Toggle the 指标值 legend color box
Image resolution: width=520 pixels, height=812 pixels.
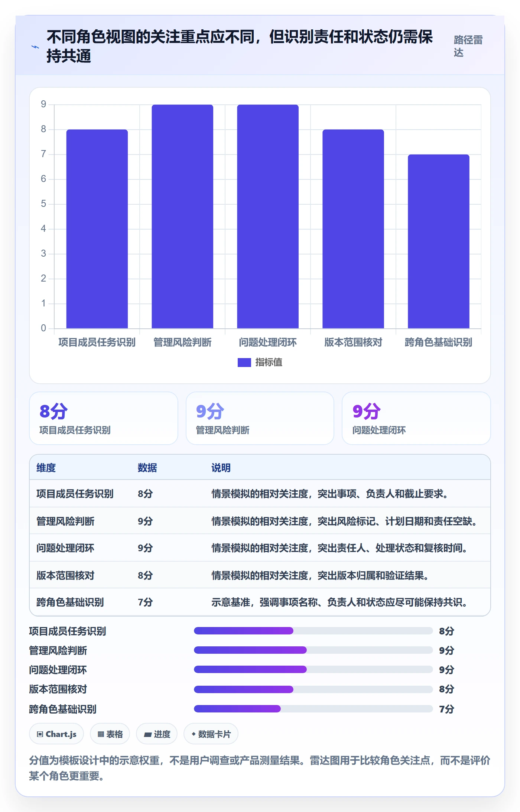coord(244,362)
